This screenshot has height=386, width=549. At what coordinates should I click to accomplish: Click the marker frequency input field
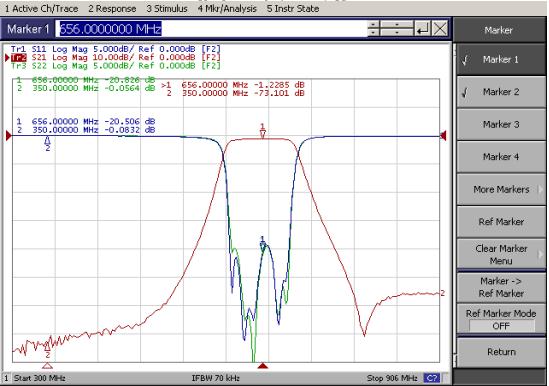tap(211, 29)
